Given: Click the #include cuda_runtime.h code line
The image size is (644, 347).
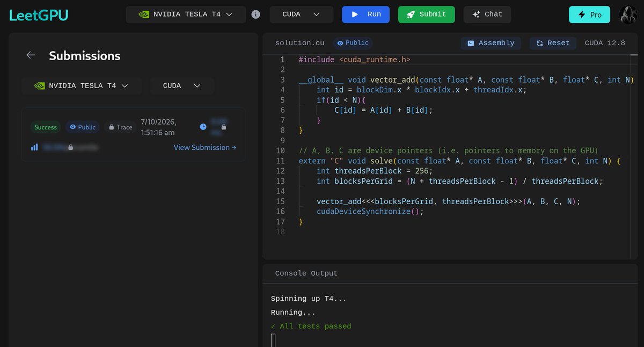Looking at the screenshot, I should pos(354,60).
